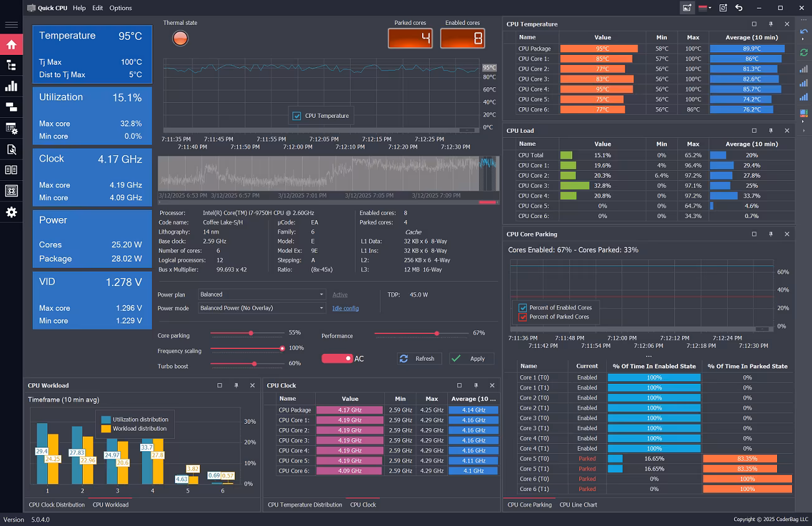This screenshot has height=526, width=812.
Task: Toggle the Percent of Enabled Cores checkbox
Action: coord(523,307)
